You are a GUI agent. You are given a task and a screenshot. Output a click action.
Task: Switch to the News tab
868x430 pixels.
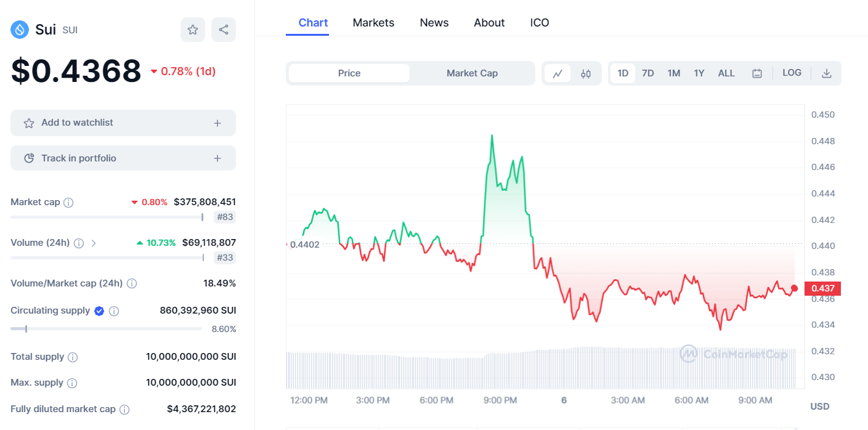(x=434, y=23)
